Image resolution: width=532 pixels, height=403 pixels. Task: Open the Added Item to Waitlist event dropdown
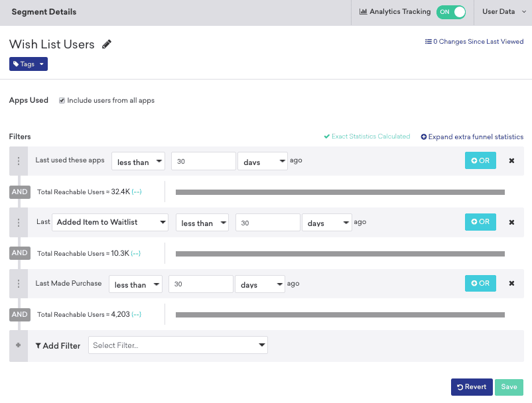[x=109, y=222]
